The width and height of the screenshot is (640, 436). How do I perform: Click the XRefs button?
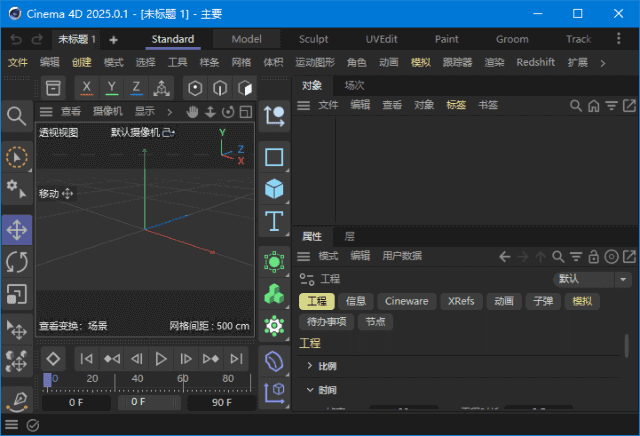461,301
